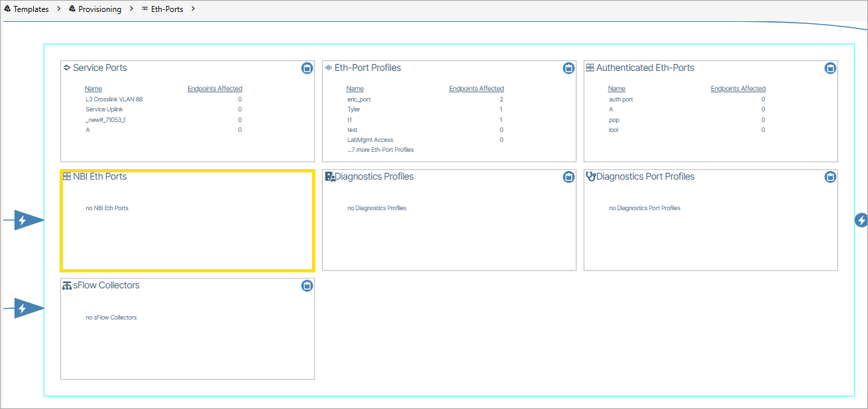Expand the chevron after Provisioning breadcrumb

[x=131, y=9]
